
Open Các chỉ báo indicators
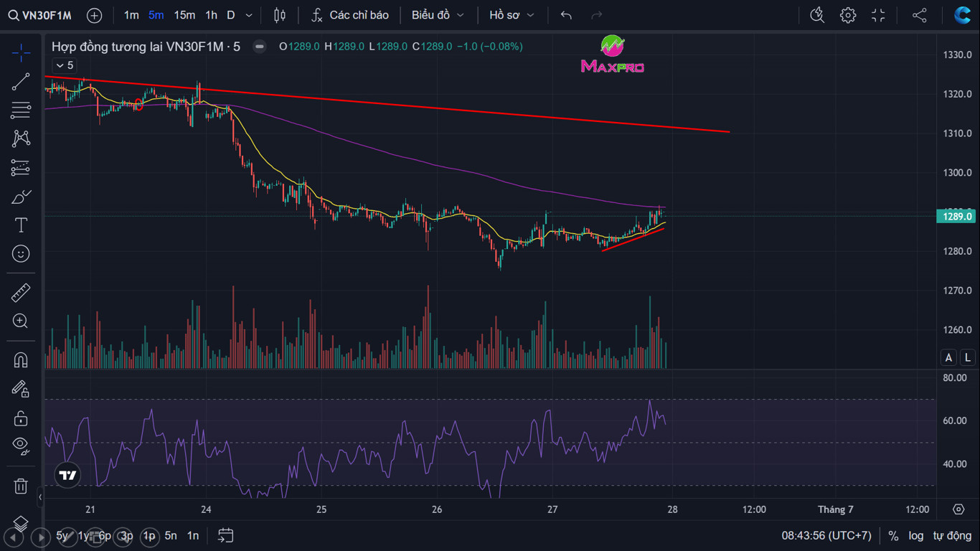pos(350,15)
